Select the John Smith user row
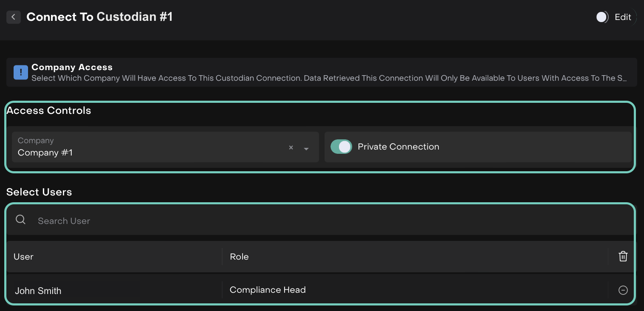 [x=38, y=291]
